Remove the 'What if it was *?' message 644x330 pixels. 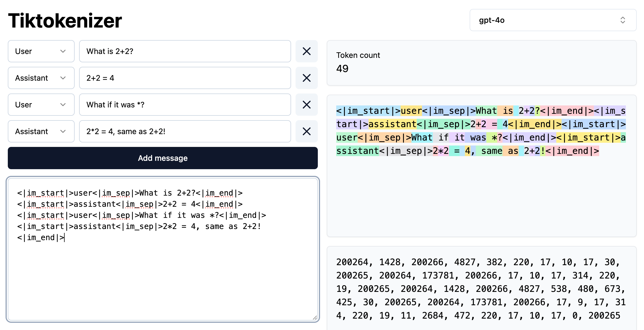tap(306, 105)
